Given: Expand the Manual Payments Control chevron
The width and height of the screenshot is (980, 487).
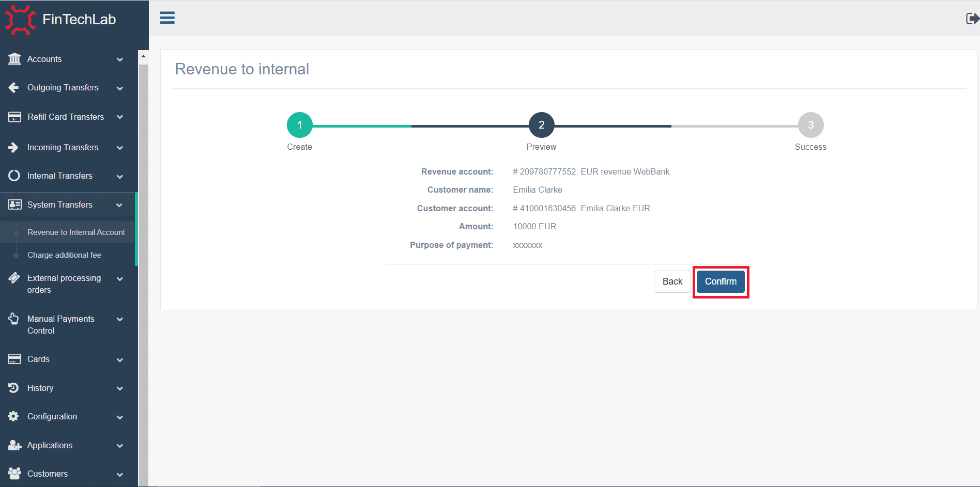Looking at the screenshot, I should point(120,319).
